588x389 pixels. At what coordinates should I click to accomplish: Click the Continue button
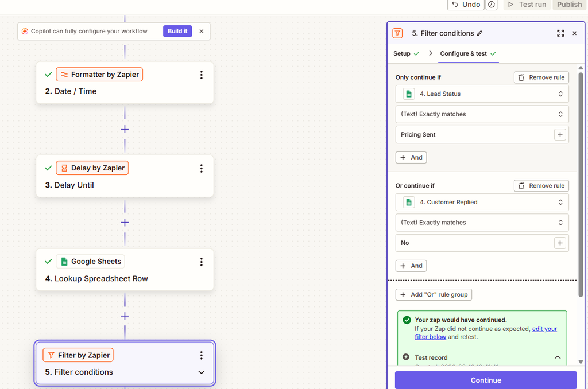click(x=486, y=380)
